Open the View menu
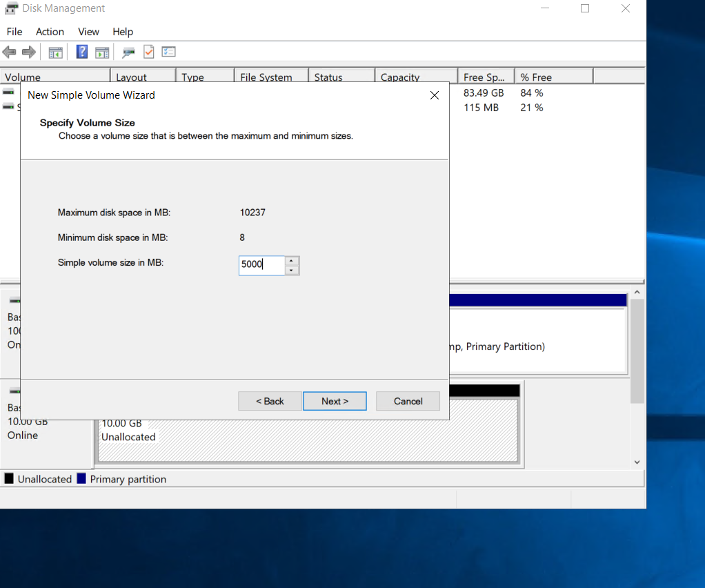Viewport: 705px width, 588px height. [x=88, y=32]
